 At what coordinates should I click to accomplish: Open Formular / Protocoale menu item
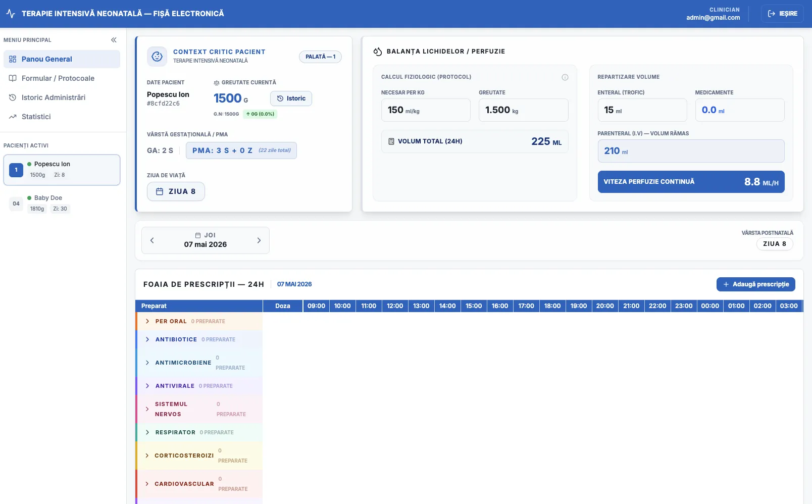coord(62,78)
